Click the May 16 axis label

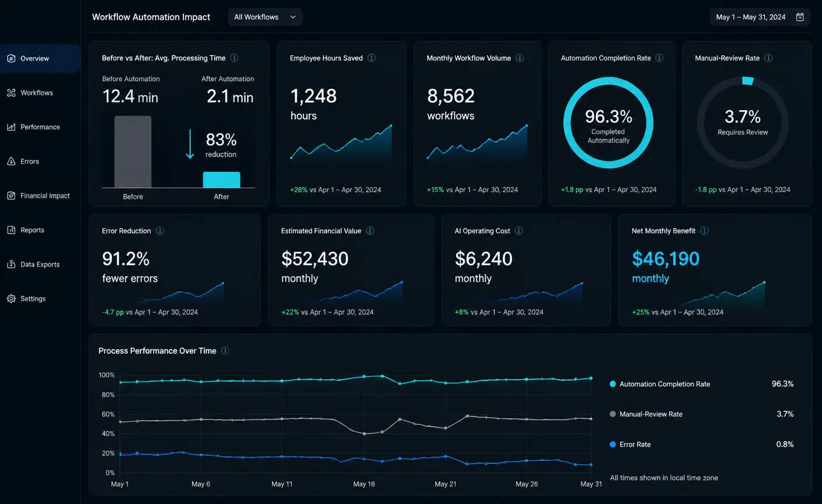(x=364, y=484)
